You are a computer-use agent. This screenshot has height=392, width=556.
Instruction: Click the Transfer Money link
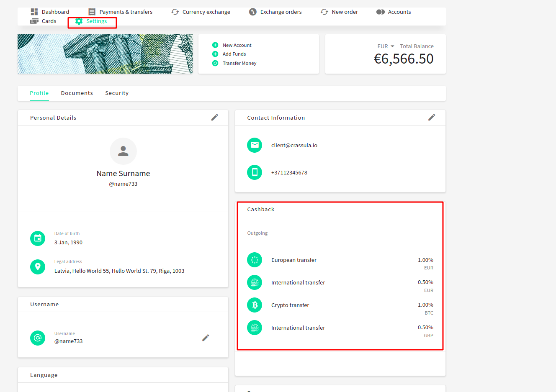(239, 63)
